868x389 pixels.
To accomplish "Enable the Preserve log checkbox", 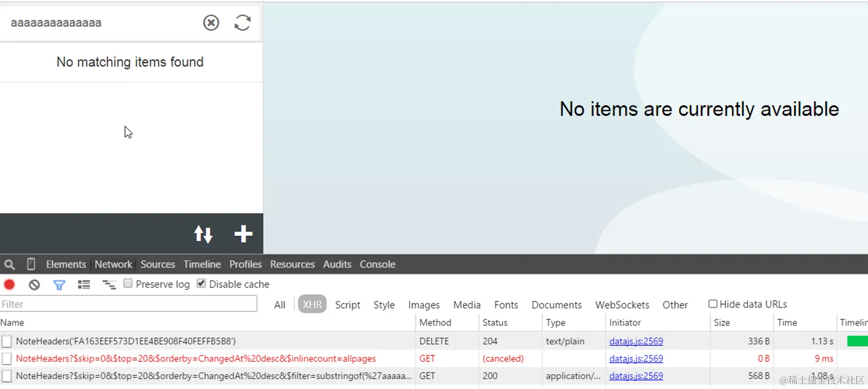I will [128, 283].
